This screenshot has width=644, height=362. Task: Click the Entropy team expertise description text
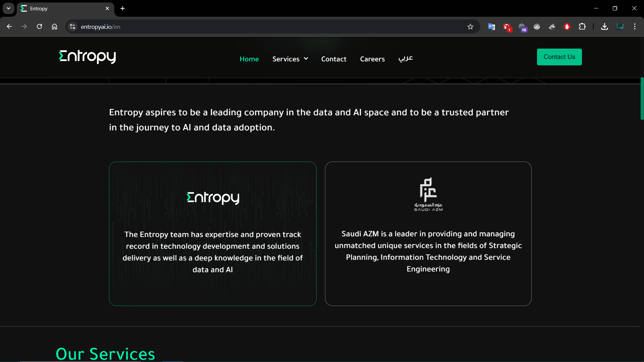[213, 252]
